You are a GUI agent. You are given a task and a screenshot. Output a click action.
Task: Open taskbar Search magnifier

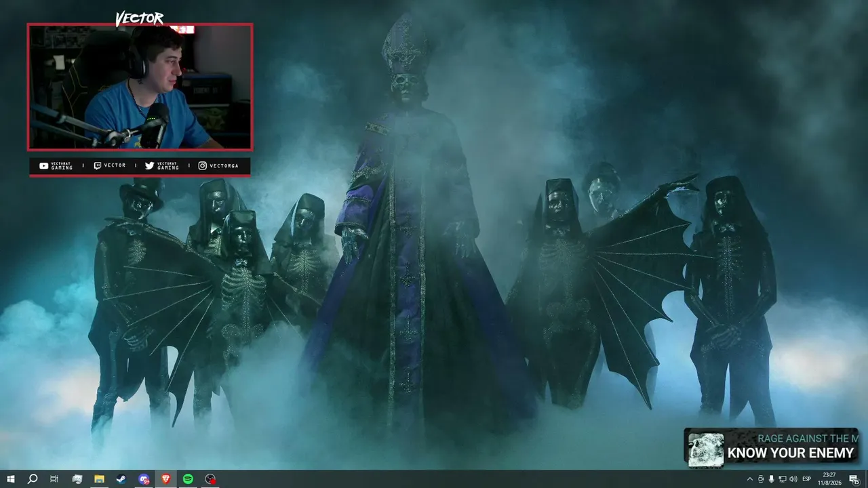32,479
